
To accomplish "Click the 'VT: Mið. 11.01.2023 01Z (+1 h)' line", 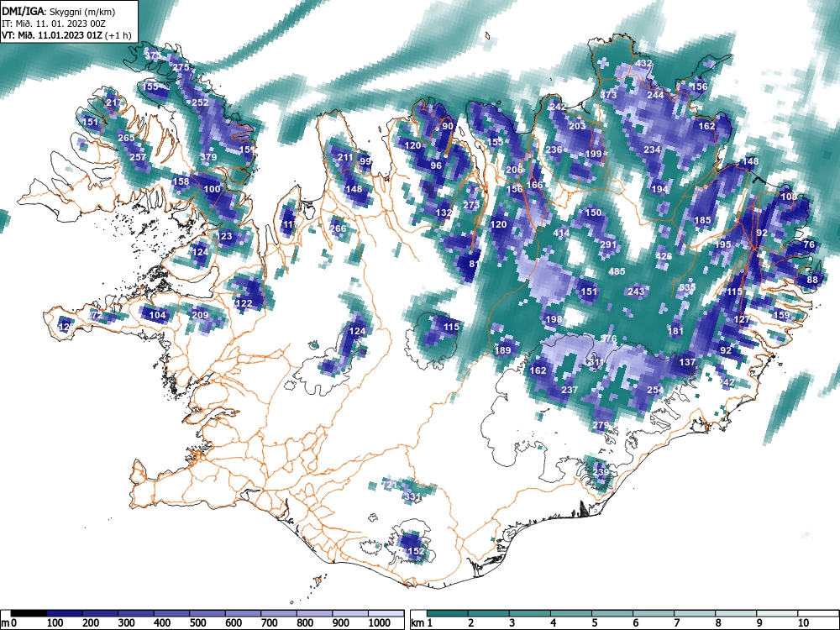I will coord(66,36).
